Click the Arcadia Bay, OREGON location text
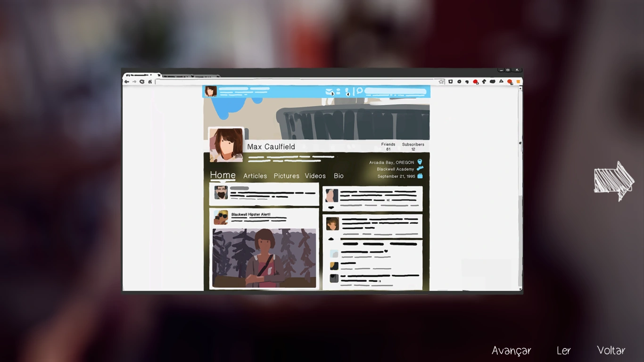 pyautogui.click(x=391, y=163)
